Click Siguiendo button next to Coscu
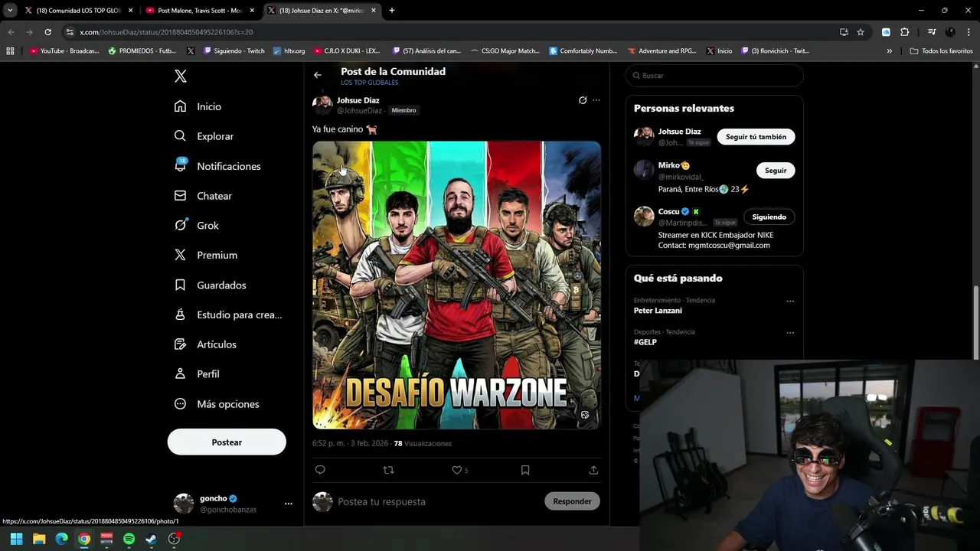The width and height of the screenshot is (980, 551). point(769,217)
